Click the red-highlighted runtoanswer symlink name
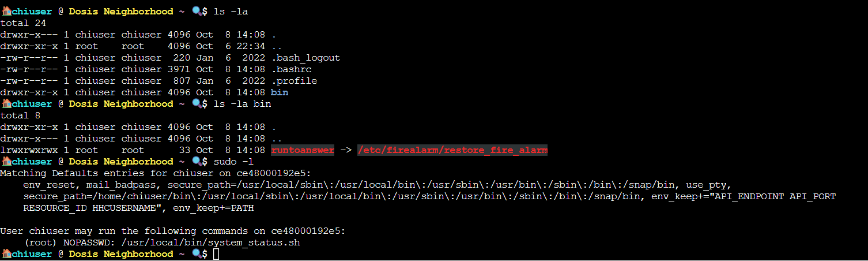Viewport: 868px width, 261px height. click(303, 150)
